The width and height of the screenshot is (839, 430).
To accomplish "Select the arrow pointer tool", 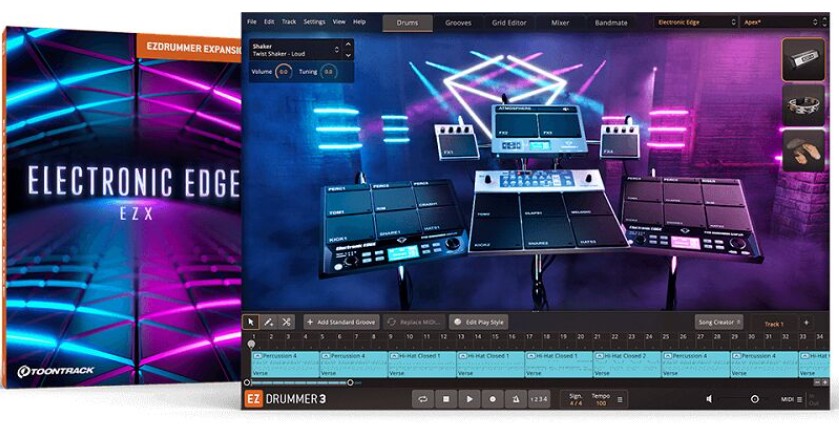I will tap(250, 322).
